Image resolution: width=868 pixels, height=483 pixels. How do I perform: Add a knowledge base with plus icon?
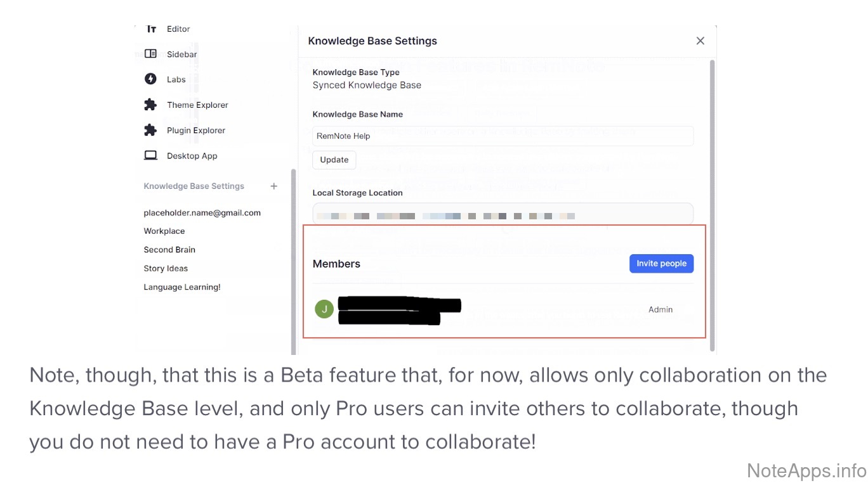pyautogui.click(x=274, y=186)
